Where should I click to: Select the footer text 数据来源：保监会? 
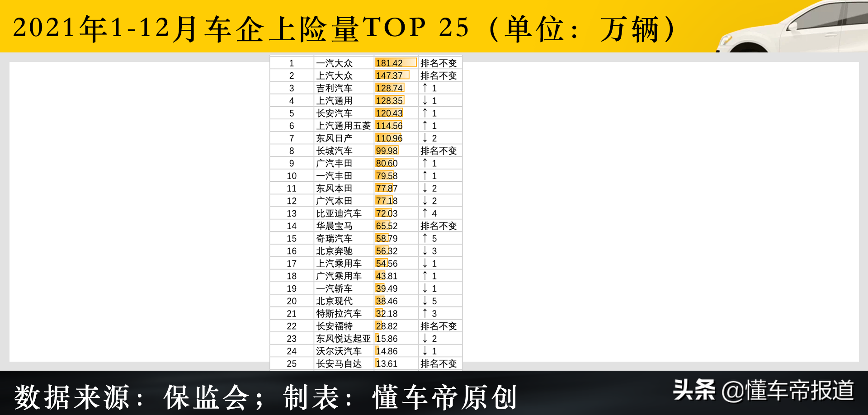[x=132, y=398]
